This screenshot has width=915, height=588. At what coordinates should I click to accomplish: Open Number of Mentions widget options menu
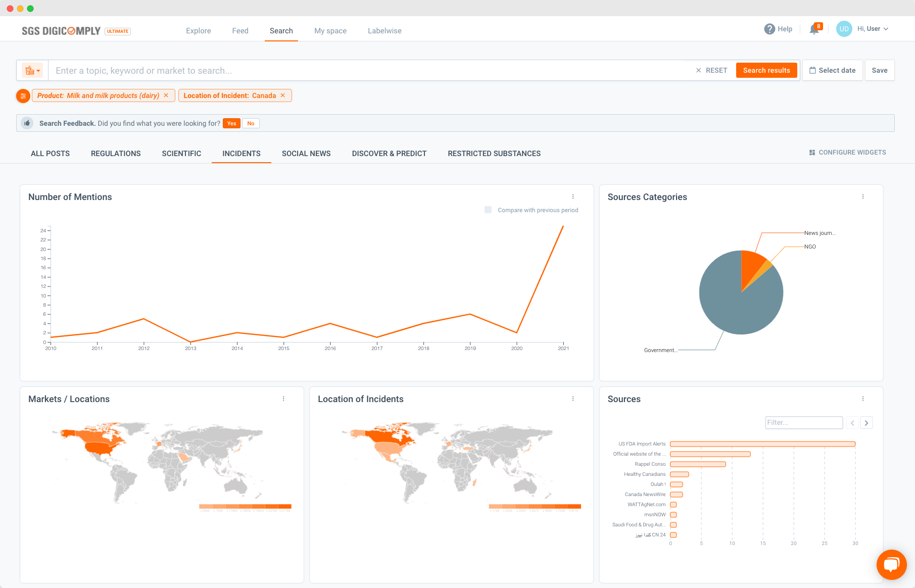click(573, 197)
